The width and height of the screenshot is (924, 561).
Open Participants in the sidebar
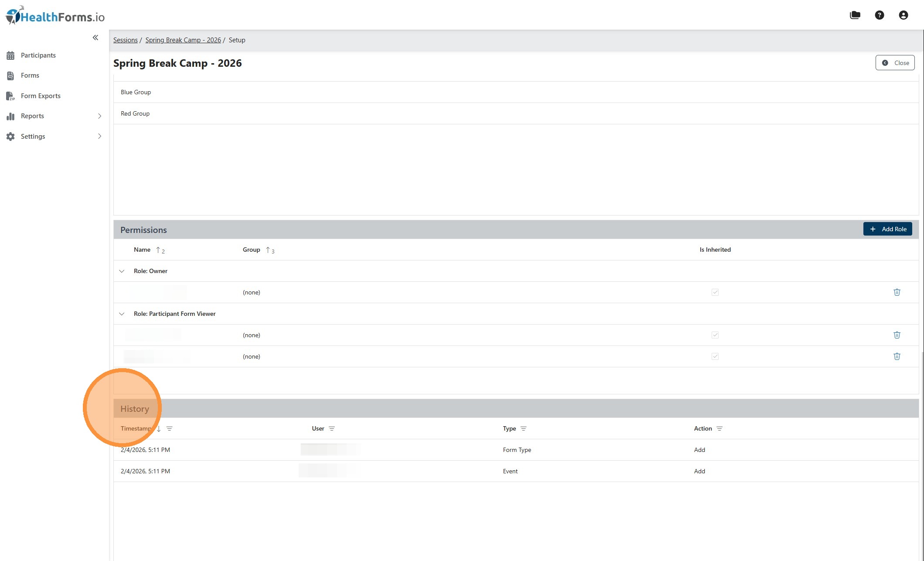[38, 55]
